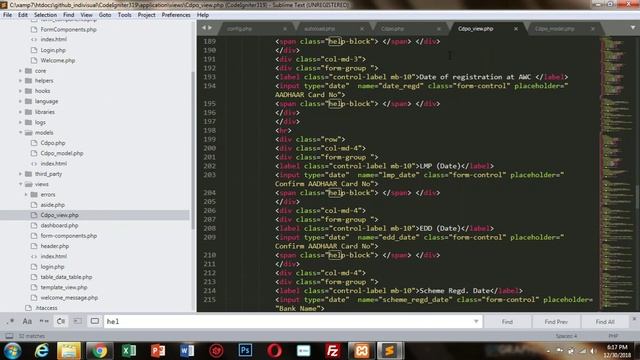The height and width of the screenshot is (360, 640).
Task: Open Excel from taskbar
Action: 129,351
